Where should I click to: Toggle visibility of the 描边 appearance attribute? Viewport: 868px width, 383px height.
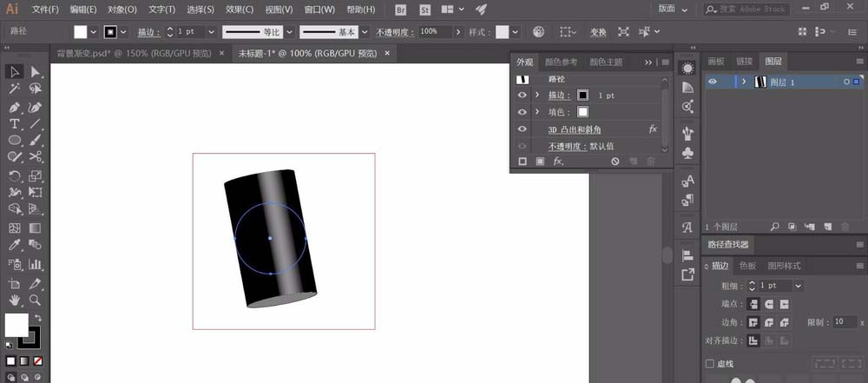click(522, 95)
